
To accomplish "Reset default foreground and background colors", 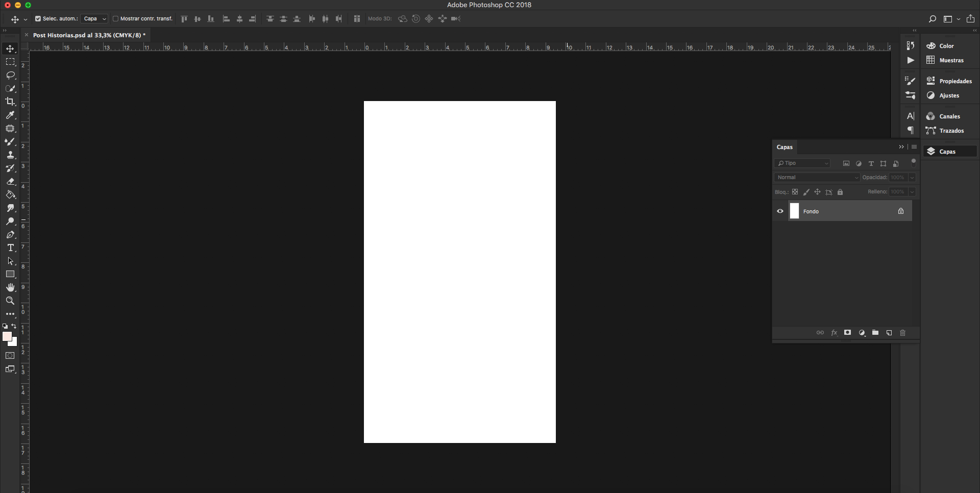I will 5,326.
